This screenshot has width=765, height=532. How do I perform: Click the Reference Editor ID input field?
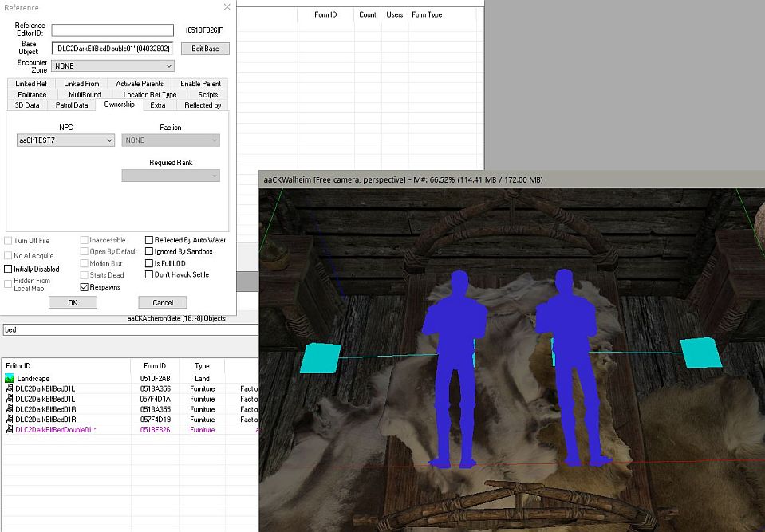[112, 30]
